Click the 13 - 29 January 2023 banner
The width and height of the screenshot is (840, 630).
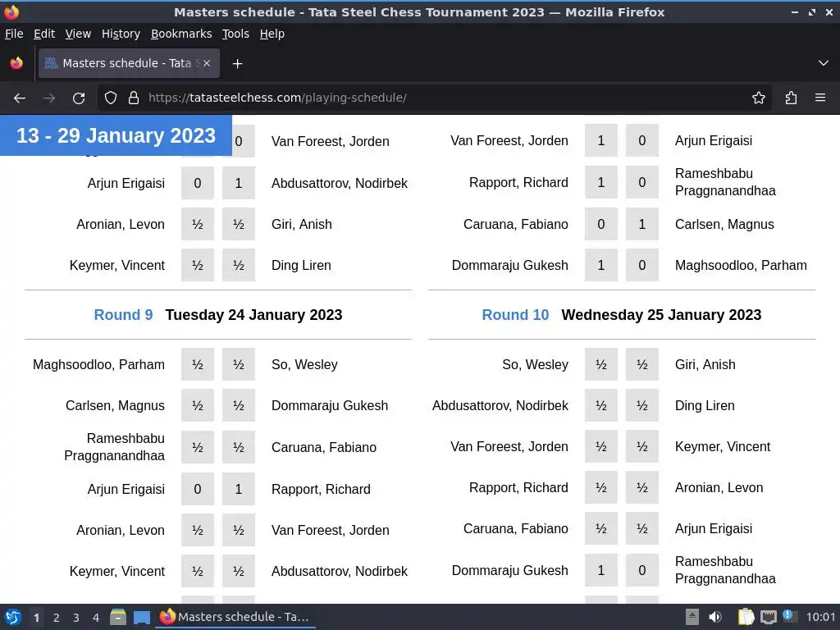click(x=116, y=135)
